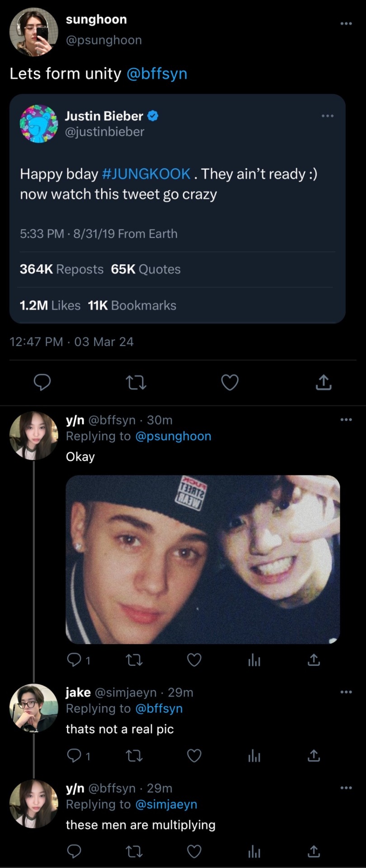Open more options on jake's reply
The image size is (366, 868).
pyautogui.click(x=346, y=692)
